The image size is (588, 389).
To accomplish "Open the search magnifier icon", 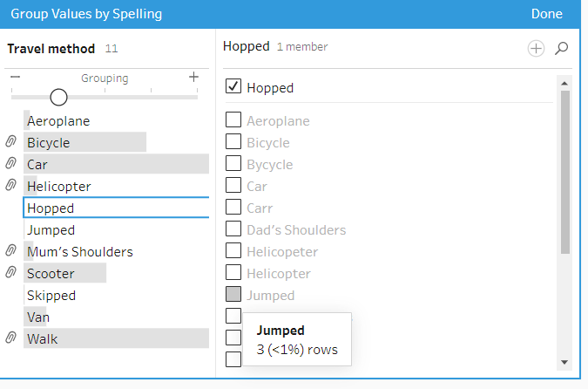I will (x=561, y=49).
